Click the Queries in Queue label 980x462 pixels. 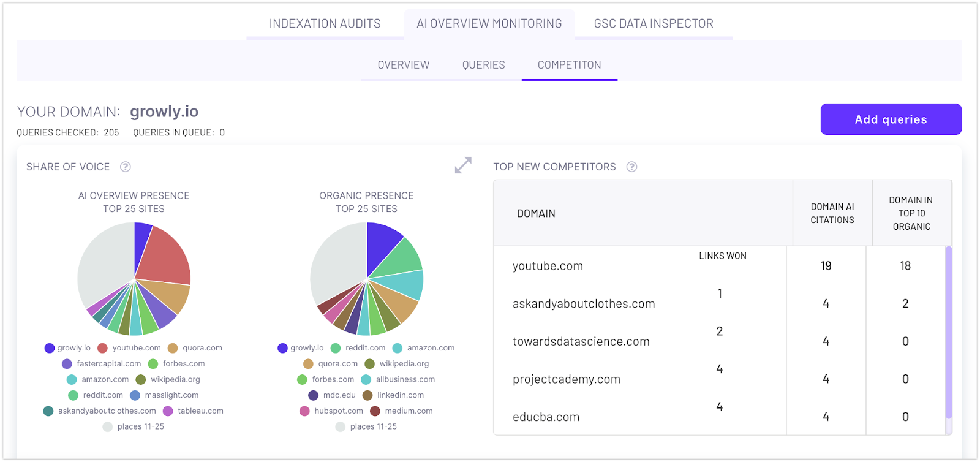pos(179,132)
